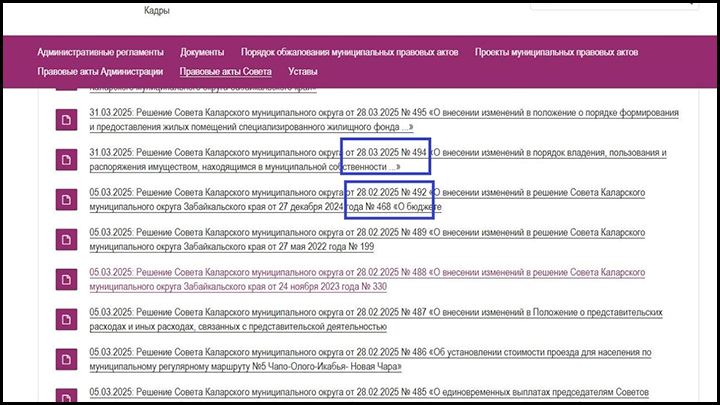Open decision № 485 on one-time payments
Viewport: 720px width, 405px height.
[369, 393]
